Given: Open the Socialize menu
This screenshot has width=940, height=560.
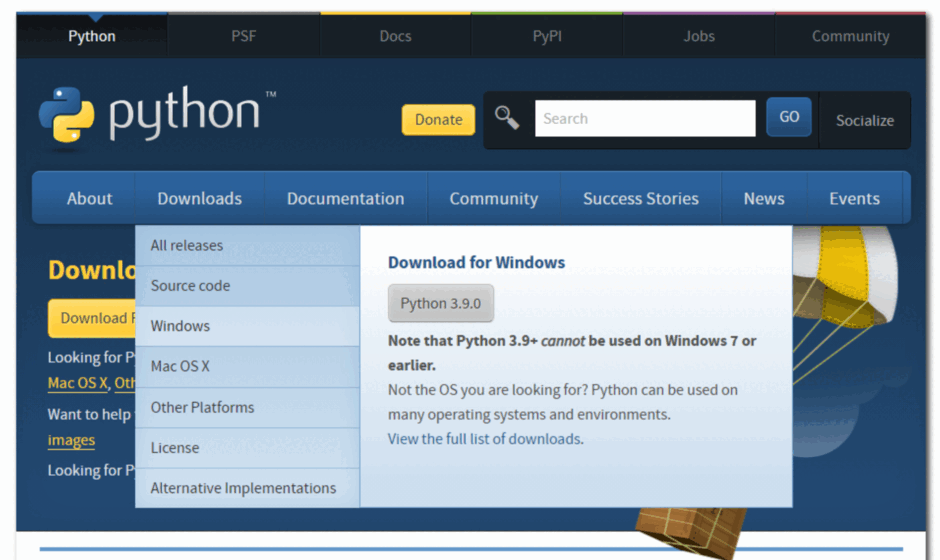Looking at the screenshot, I should pyautogui.click(x=864, y=121).
